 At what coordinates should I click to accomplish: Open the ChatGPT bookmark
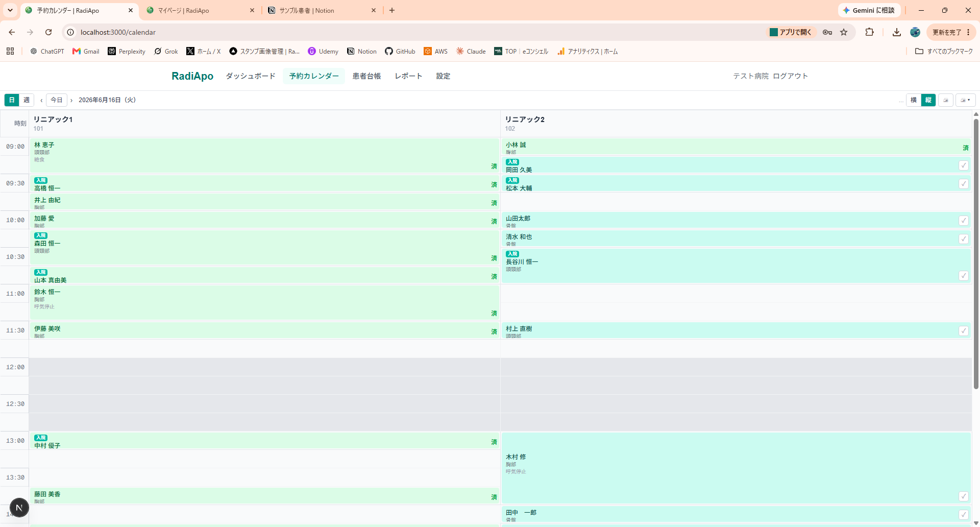[x=47, y=51]
